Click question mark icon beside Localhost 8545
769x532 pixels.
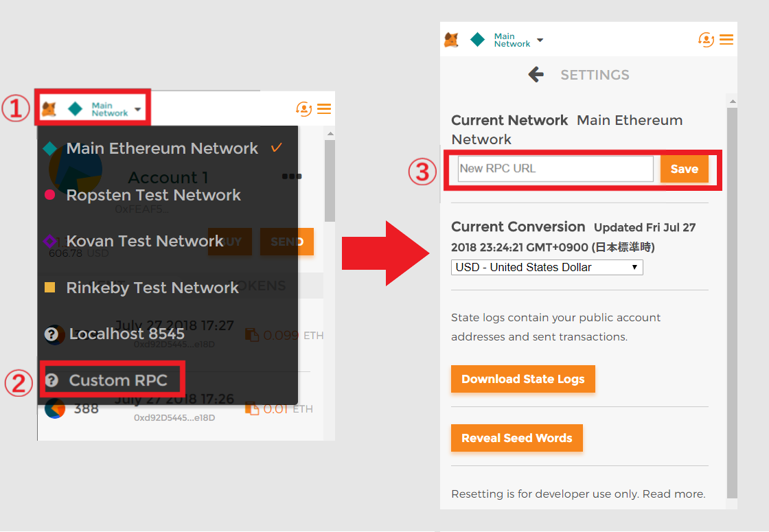(x=51, y=334)
